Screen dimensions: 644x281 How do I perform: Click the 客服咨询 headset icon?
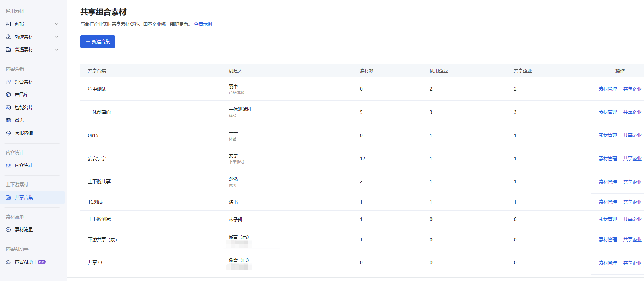tap(9, 133)
